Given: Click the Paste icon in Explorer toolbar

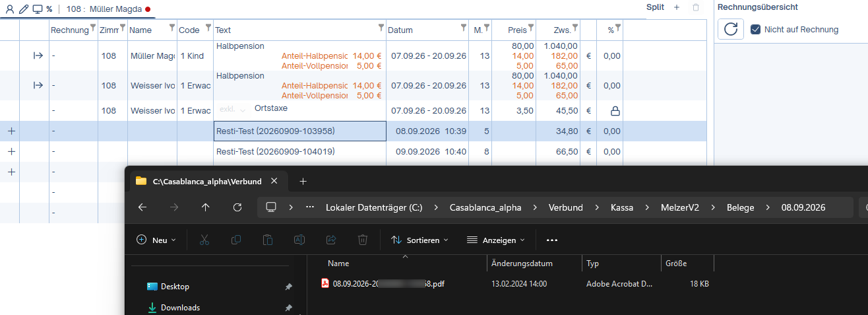Looking at the screenshot, I should 268,240.
